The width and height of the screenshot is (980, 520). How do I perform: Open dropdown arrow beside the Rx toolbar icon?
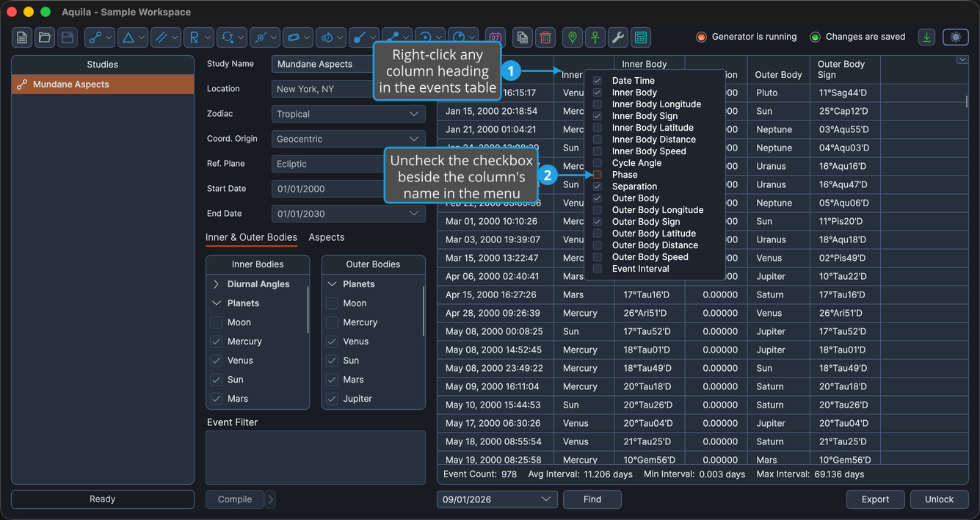coord(208,37)
